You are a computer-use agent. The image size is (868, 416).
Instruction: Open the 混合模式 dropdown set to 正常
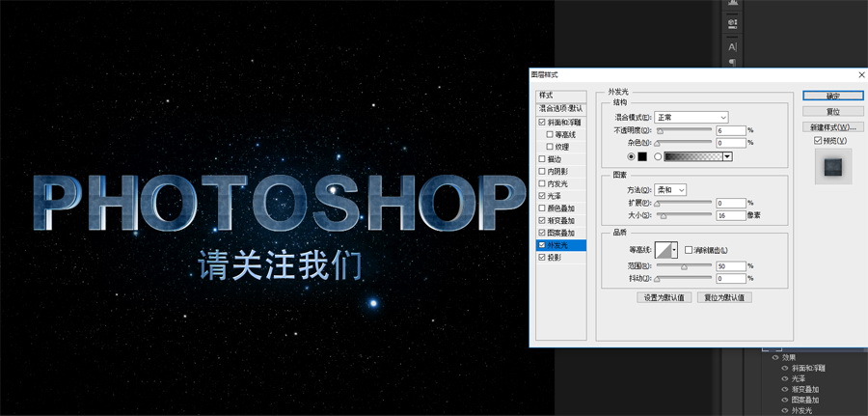pos(691,117)
